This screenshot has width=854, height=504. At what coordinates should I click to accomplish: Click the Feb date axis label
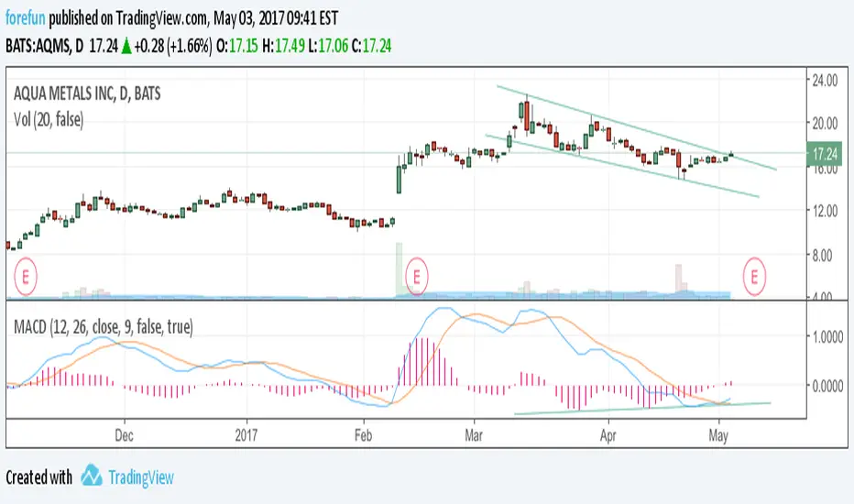click(x=363, y=435)
